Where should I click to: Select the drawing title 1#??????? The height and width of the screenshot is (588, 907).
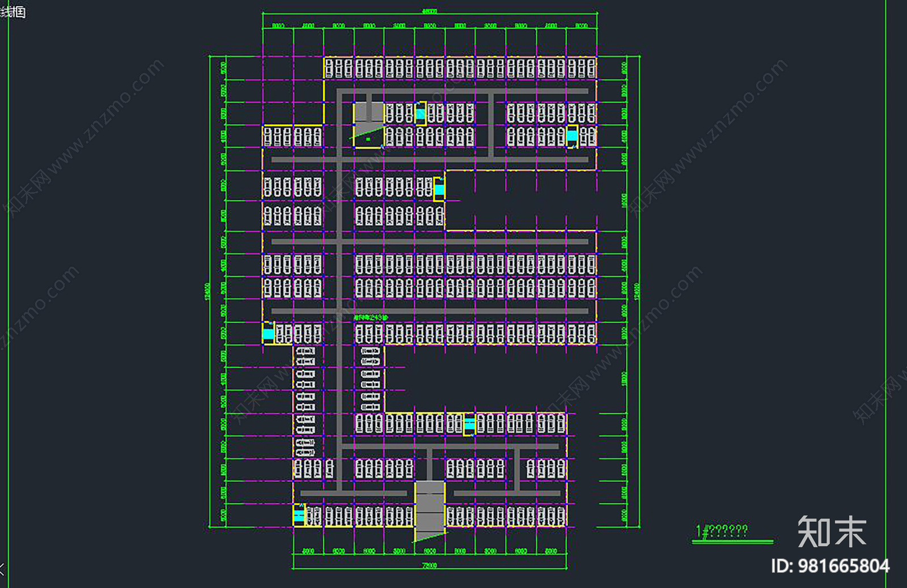pyautogui.click(x=722, y=531)
